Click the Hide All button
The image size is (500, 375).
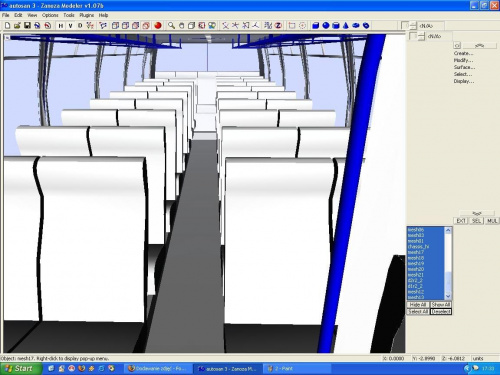pyautogui.click(x=418, y=305)
